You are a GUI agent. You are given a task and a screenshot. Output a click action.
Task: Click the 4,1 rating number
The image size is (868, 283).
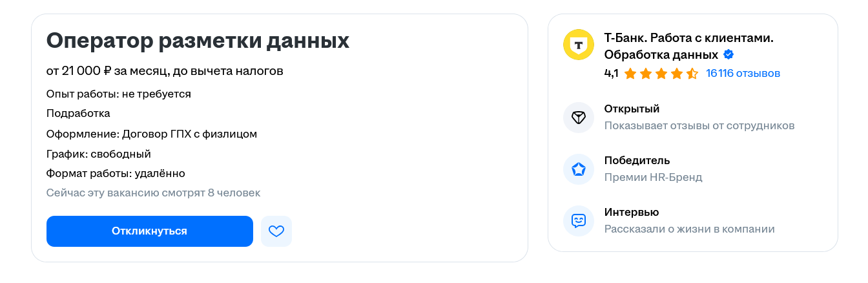click(x=611, y=74)
